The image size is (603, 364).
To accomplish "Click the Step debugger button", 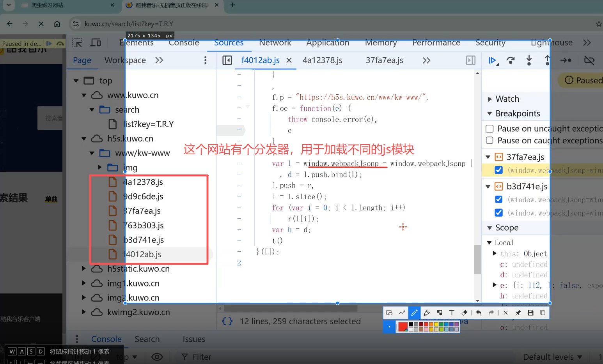I will coord(566,60).
